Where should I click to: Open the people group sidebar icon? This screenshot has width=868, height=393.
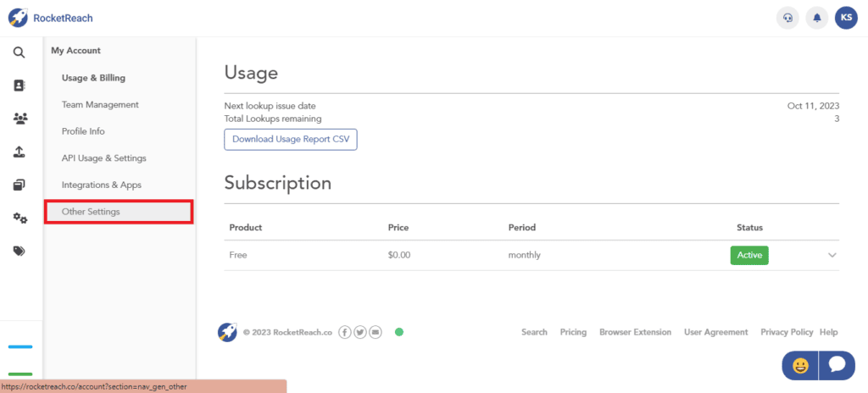[x=20, y=119]
